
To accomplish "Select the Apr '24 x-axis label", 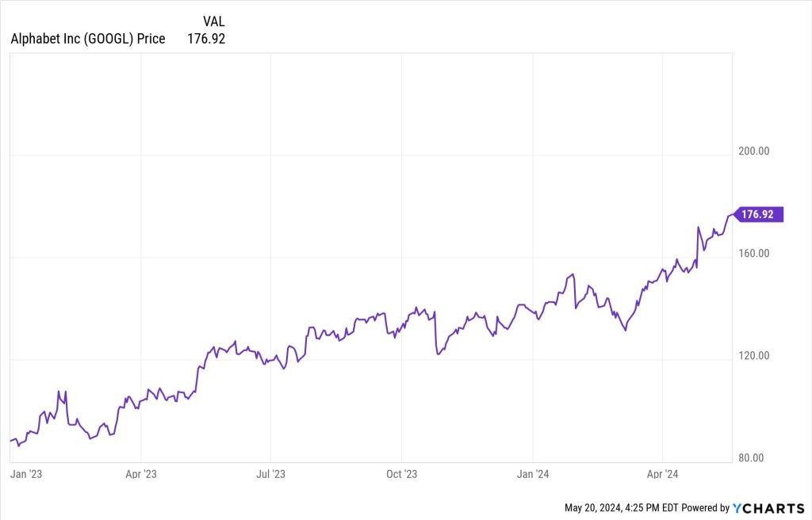I will tap(663, 474).
